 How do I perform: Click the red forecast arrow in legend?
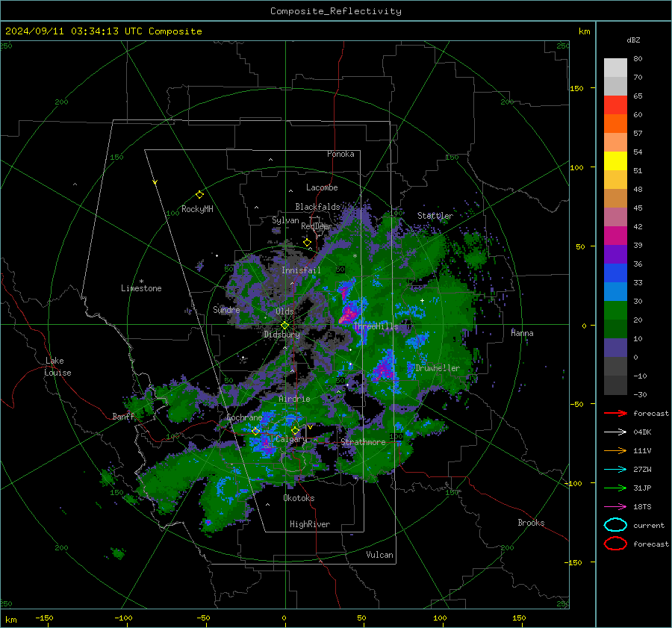[615, 413]
